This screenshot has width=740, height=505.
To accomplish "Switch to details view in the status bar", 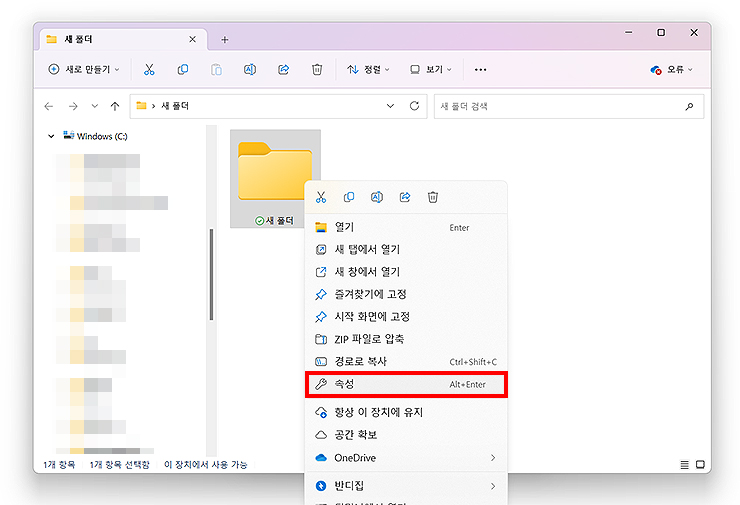I will (684, 465).
